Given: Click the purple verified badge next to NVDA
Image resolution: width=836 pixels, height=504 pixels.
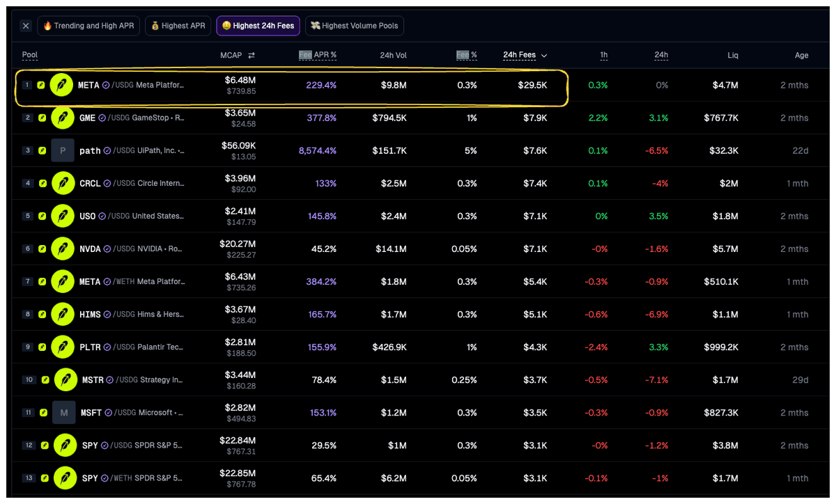Looking at the screenshot, I should click(x=107, y=249).
